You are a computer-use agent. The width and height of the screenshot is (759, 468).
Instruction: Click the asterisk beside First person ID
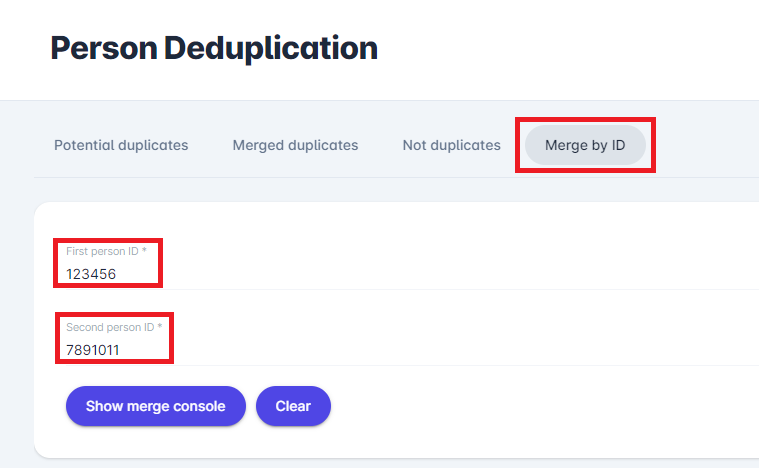pyautogui.click(x=143, y=251)
